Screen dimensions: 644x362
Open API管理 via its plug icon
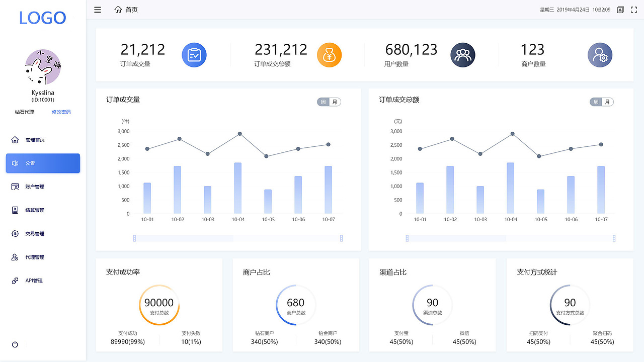point(15,281)
